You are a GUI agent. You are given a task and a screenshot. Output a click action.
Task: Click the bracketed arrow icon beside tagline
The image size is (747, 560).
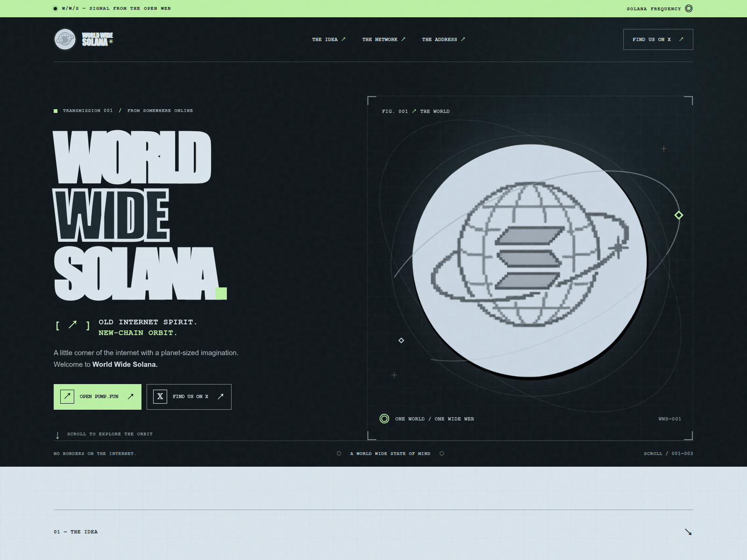click(73, 325)
